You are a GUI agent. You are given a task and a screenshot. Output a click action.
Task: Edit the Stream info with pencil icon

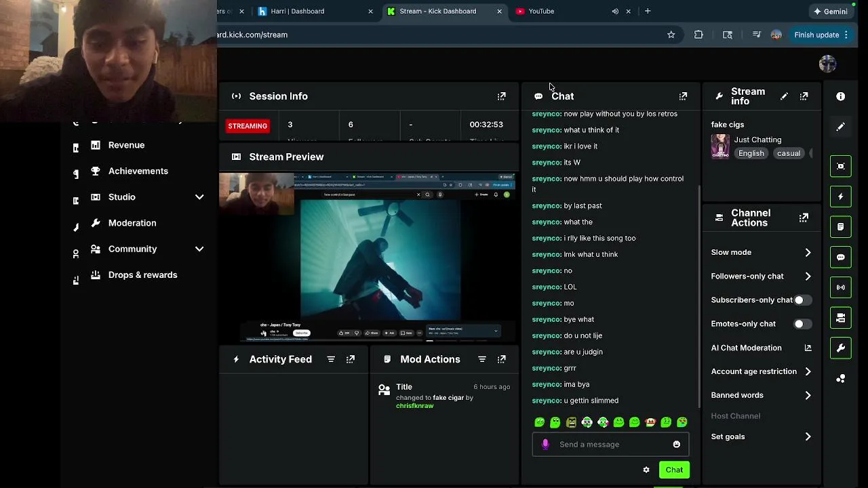(x=784, y=96)
